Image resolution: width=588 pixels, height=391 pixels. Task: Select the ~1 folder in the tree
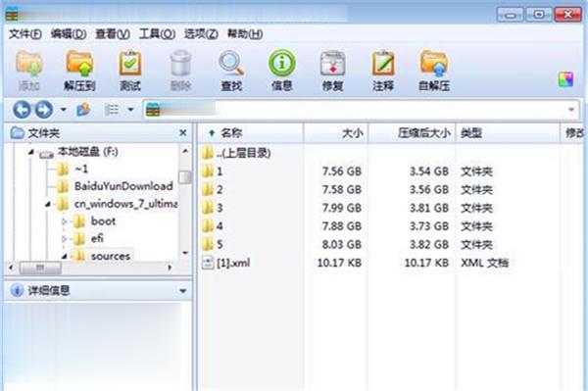point(81,170)
